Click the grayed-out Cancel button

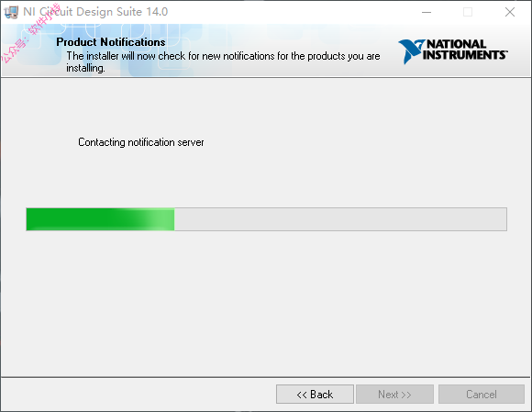(x=482, y=394)
